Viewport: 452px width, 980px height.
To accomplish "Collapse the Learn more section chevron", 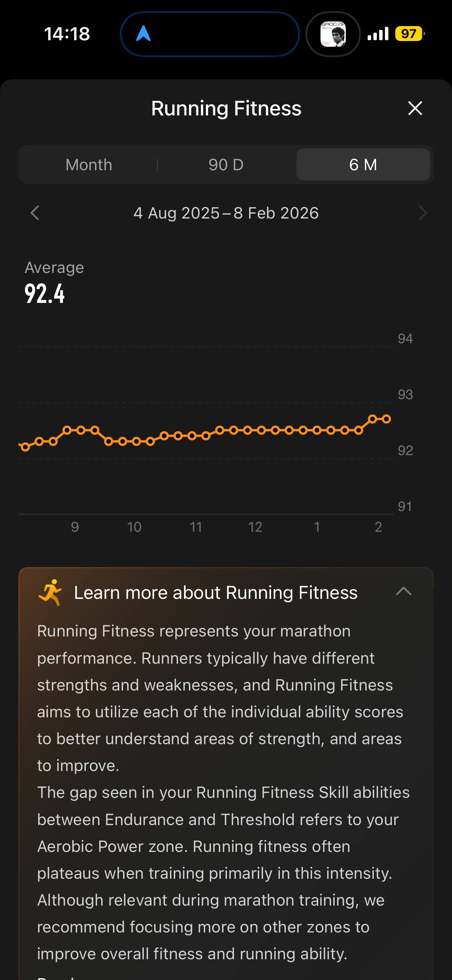I will click(403, 592).
